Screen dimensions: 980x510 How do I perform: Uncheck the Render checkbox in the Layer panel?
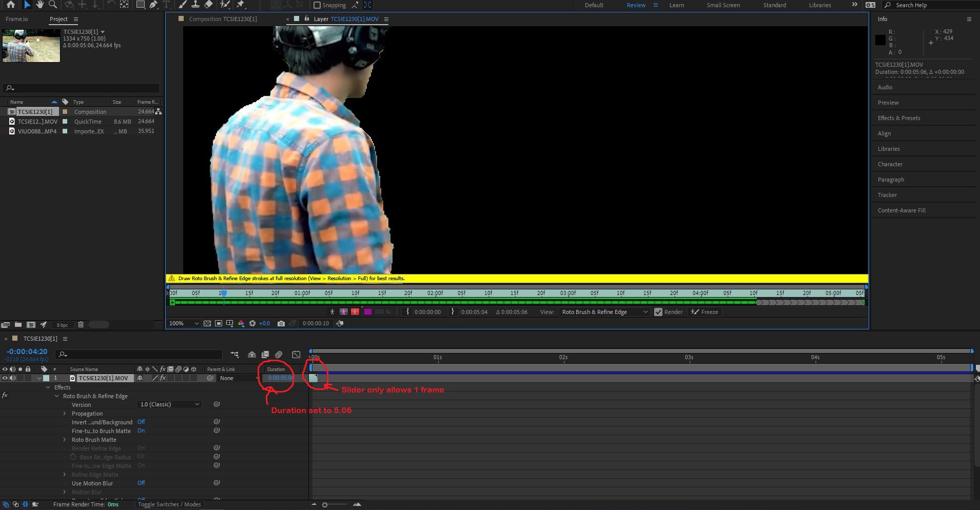point(658,312)
